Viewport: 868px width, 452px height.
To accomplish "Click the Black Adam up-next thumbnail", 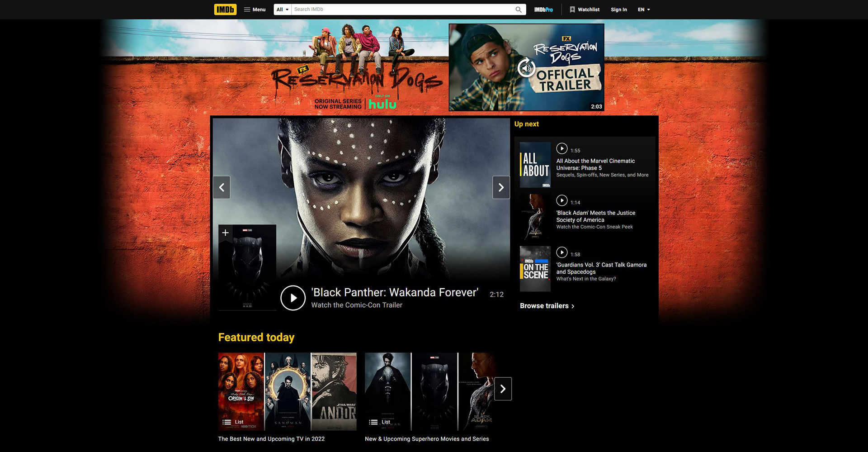I will click(535, 217).
